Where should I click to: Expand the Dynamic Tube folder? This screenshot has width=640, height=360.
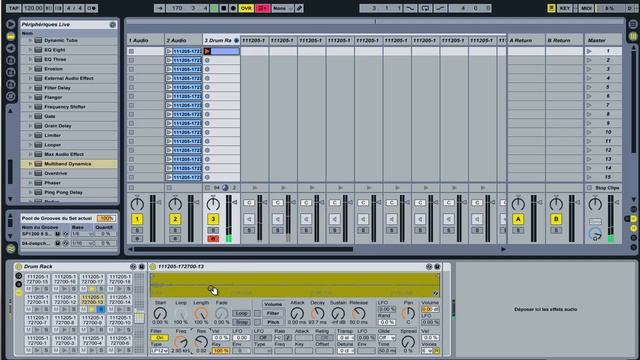(x=30, y=40)
